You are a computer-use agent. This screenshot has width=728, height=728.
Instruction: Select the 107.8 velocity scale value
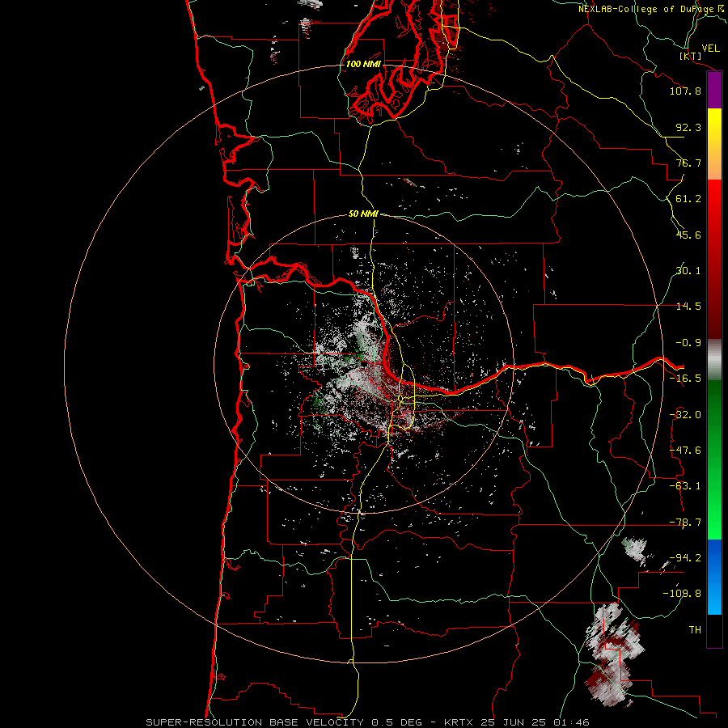click(x=685, y=91)
